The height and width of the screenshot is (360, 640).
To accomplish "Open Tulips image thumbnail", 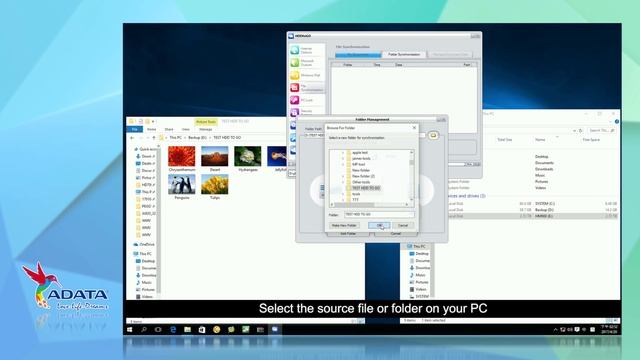I will pyautogui.click(x=215, y=184).
